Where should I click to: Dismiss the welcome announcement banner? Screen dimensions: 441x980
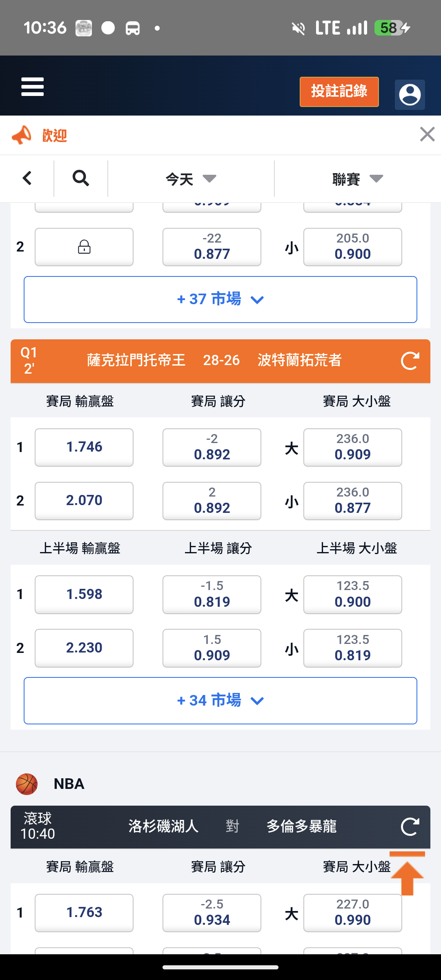point(427,134)
